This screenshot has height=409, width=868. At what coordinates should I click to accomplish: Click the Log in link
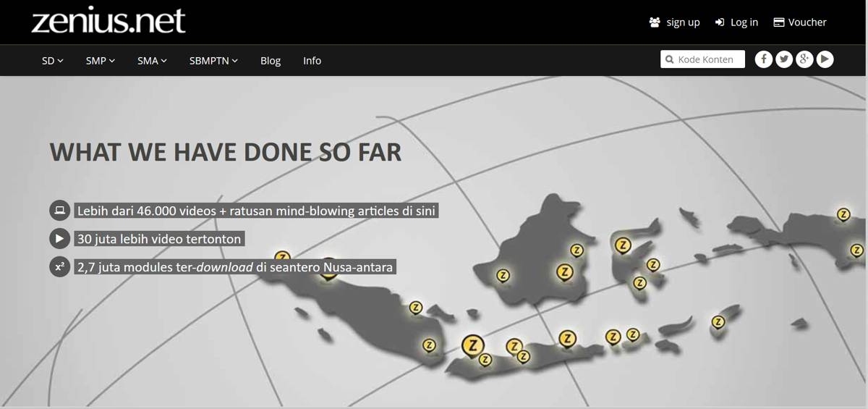tap(736, 22)
